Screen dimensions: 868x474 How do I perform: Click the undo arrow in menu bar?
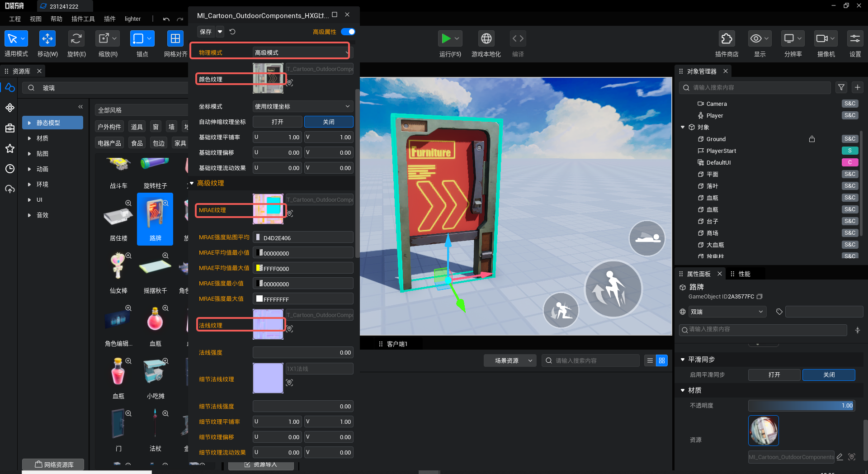(166, 19)
